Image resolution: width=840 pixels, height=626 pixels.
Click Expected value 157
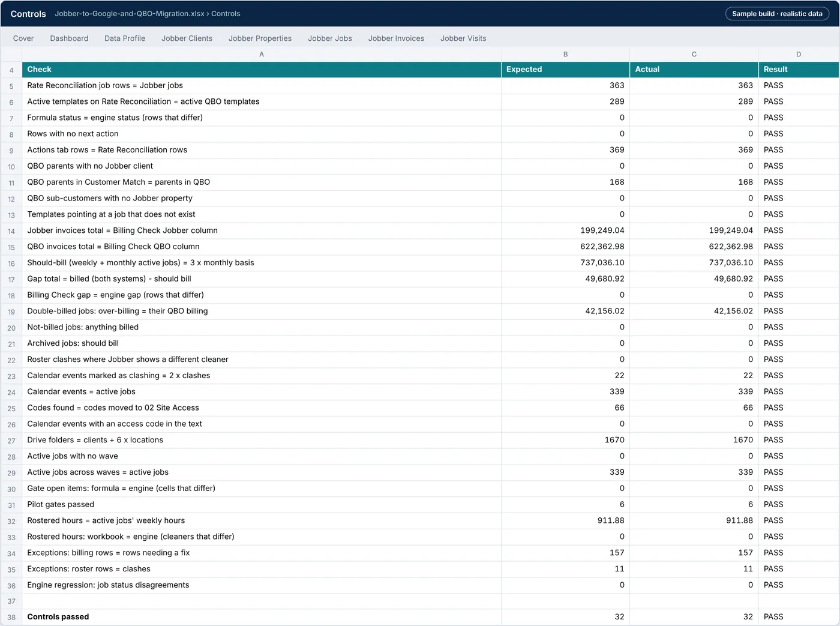click(x=565, y=553)
